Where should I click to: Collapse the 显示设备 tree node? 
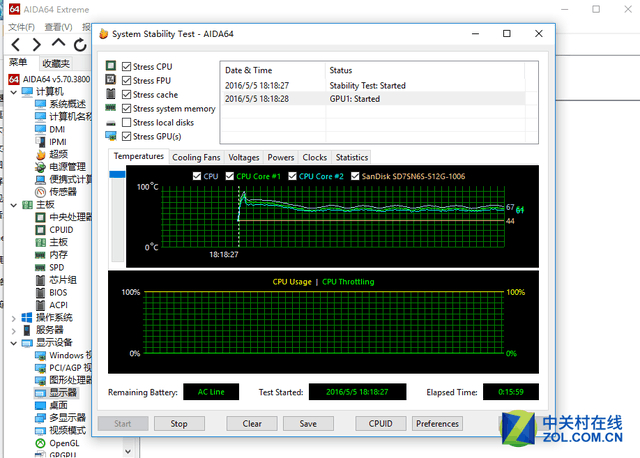pyautogui.click(x=13, y=343)
